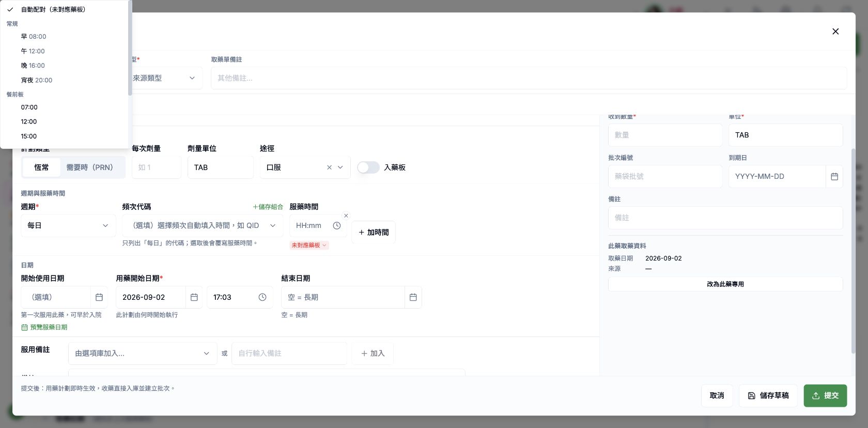Open the 未對應藥板 tag dropdown
This screenshot has height=428, width=868.
tap(309, 245)
